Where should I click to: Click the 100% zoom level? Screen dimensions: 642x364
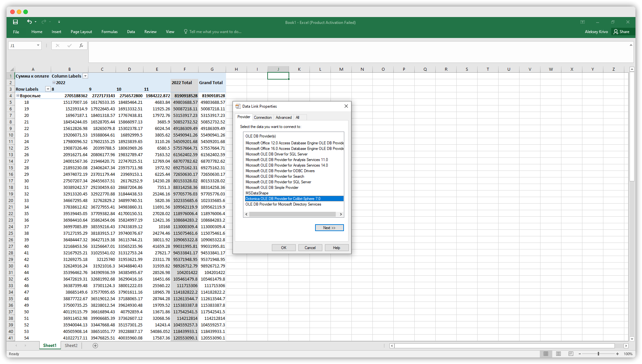tap(628, 354)
